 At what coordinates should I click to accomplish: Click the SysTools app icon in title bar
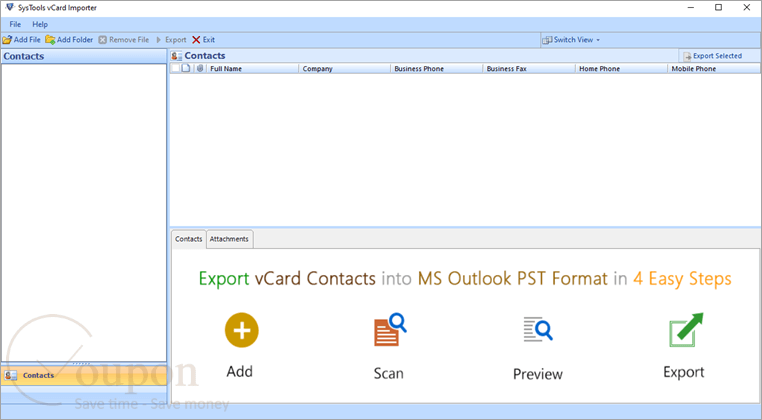pyautogui.click(x=9, y=7)
